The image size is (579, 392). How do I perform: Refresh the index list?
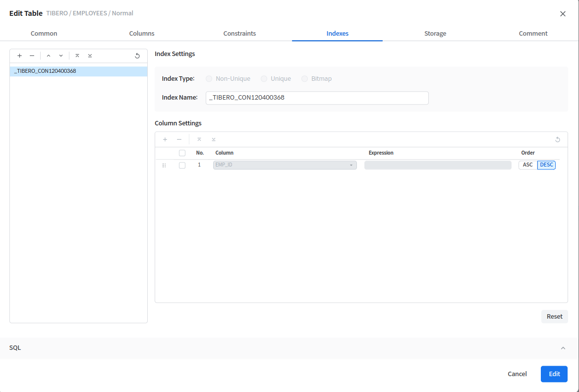click(x=137, y=56)
